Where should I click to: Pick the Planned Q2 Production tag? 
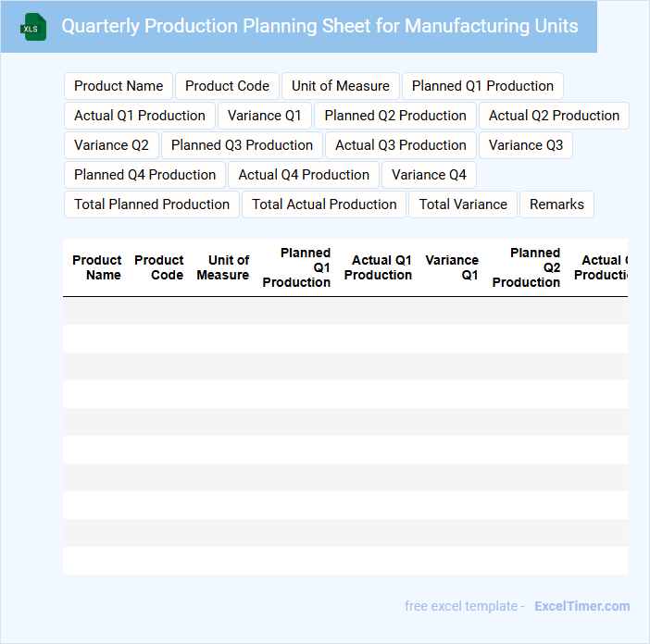click(x=395, y=116)
